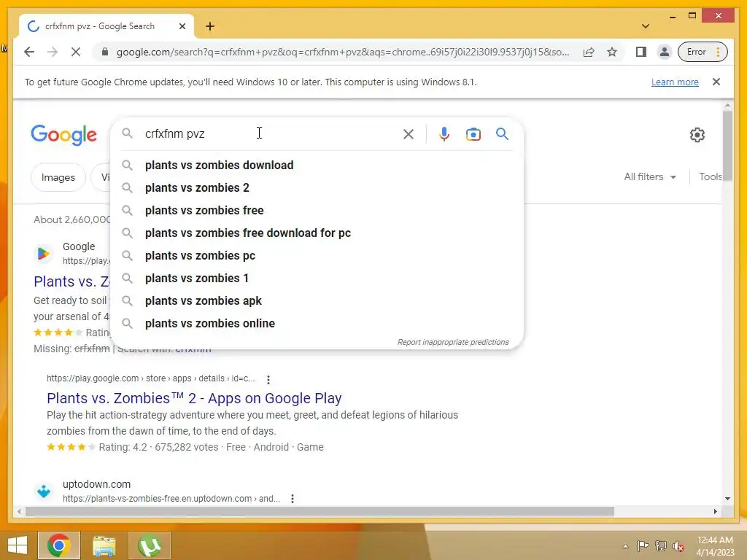
Task: Search by voice microphone icon
Action: [444, 134]
